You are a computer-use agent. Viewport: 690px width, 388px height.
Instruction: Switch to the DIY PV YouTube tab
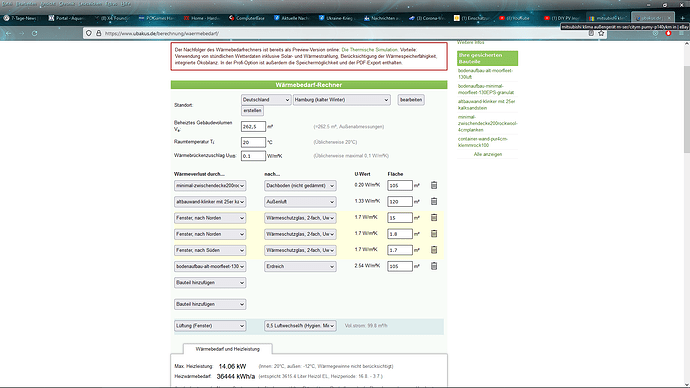pos(562,18)
